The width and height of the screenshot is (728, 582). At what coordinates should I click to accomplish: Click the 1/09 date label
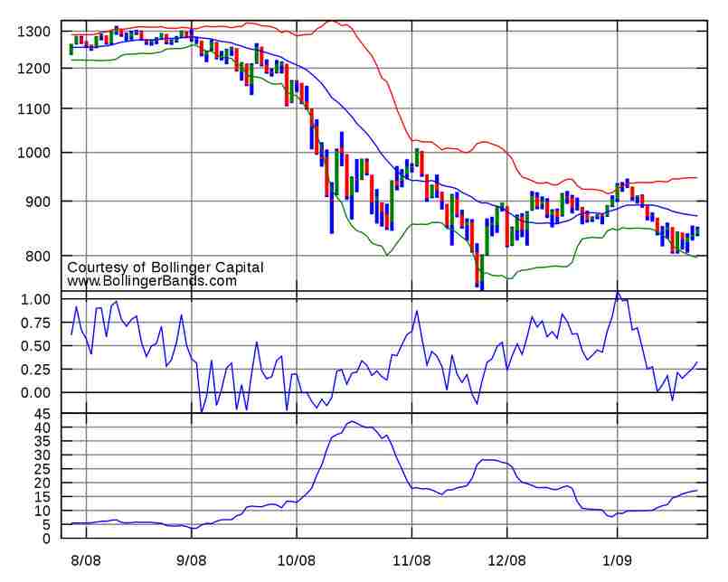[x=617, y=560]
